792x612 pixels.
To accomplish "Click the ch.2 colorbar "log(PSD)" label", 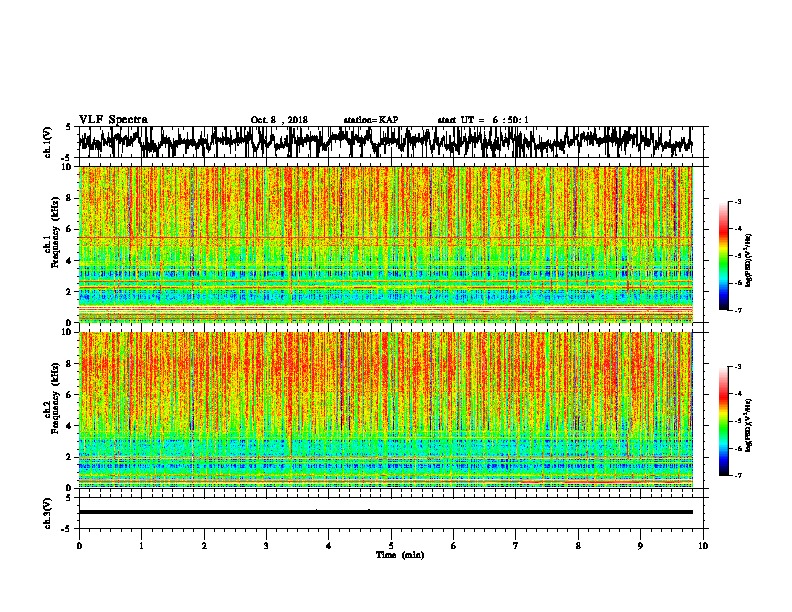I will point(749,425).
